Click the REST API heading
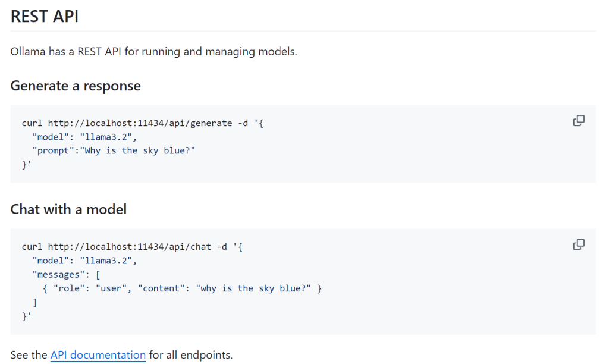Viewport: 609px width, 364px height. [45, 17]
